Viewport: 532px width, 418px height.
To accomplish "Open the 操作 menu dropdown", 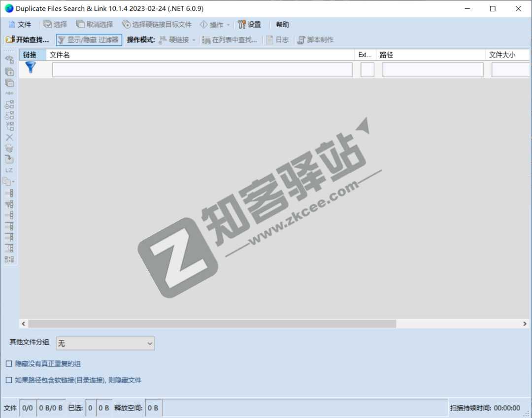I will (x=215, y=24).
